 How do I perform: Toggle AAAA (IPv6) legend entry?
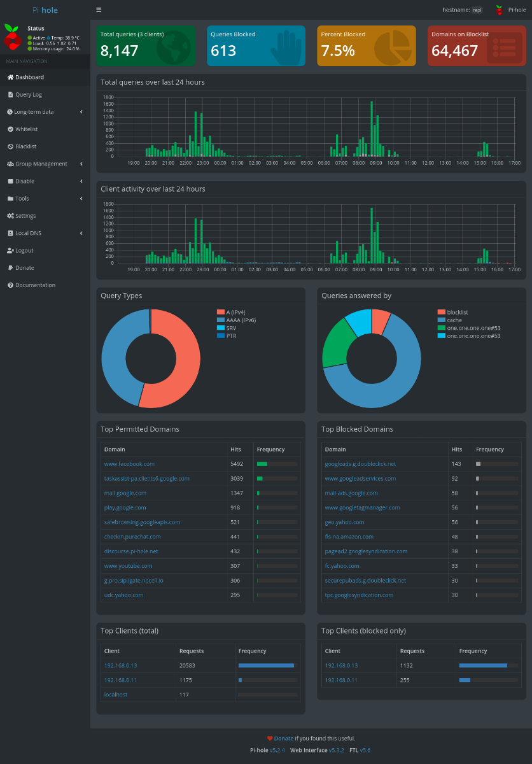coord(236,320)
